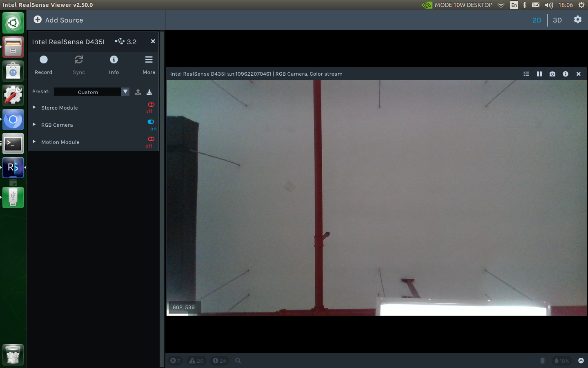The height and width of the screenshot is (368, 588).
Task: Click the clock showing 18:06
Action: click(x=566, y=5)
